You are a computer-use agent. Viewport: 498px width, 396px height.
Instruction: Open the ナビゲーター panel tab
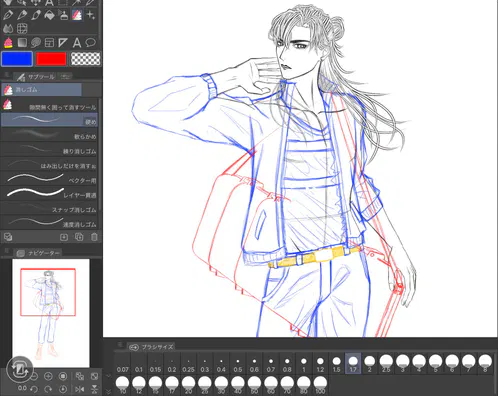39,253
